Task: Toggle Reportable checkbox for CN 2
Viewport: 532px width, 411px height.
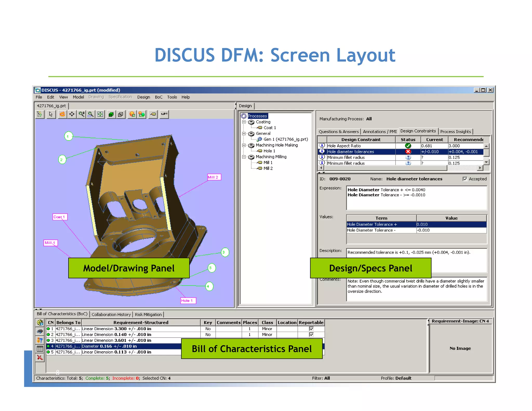Action: click(x=311, y=335)
